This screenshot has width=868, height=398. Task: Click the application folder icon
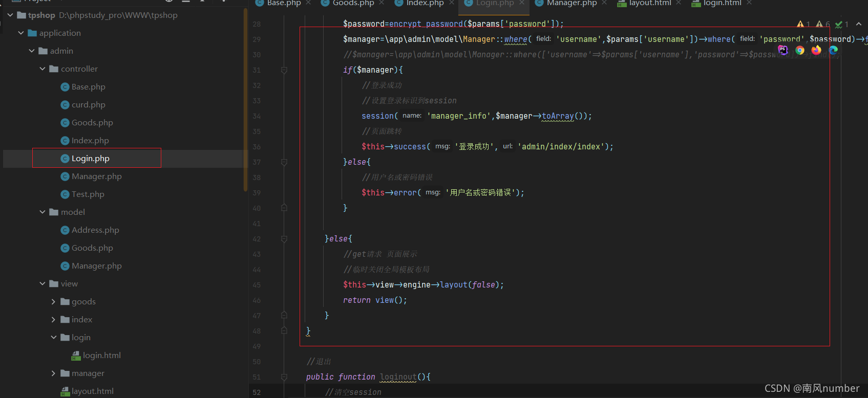pyautogui.click(x=32, y=33)
